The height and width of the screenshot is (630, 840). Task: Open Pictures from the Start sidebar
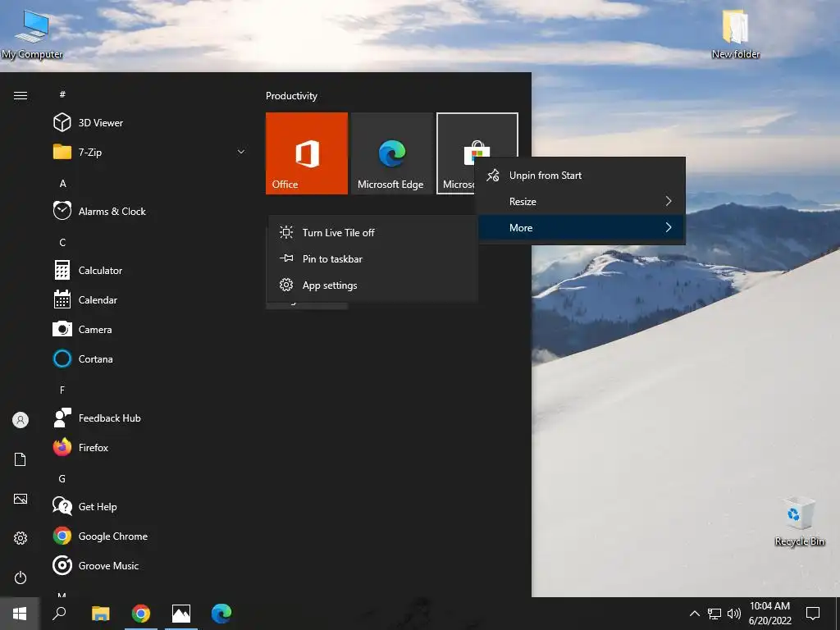tap(21, 499)
